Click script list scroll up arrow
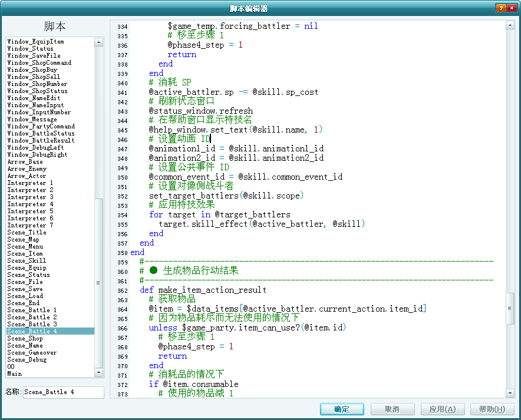Image resolution: width=521 pixels, height=420 pixels. [x=98, y=42]
